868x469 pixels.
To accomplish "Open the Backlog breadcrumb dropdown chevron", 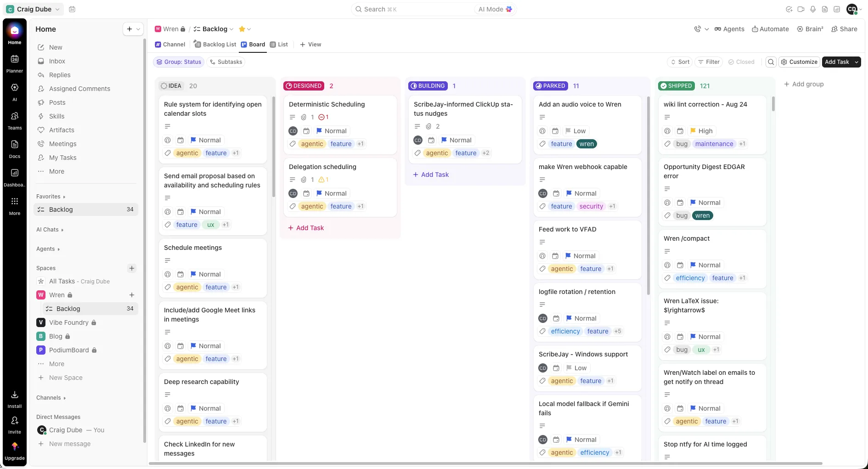I will pyautogui.click(x=231, y=29).
